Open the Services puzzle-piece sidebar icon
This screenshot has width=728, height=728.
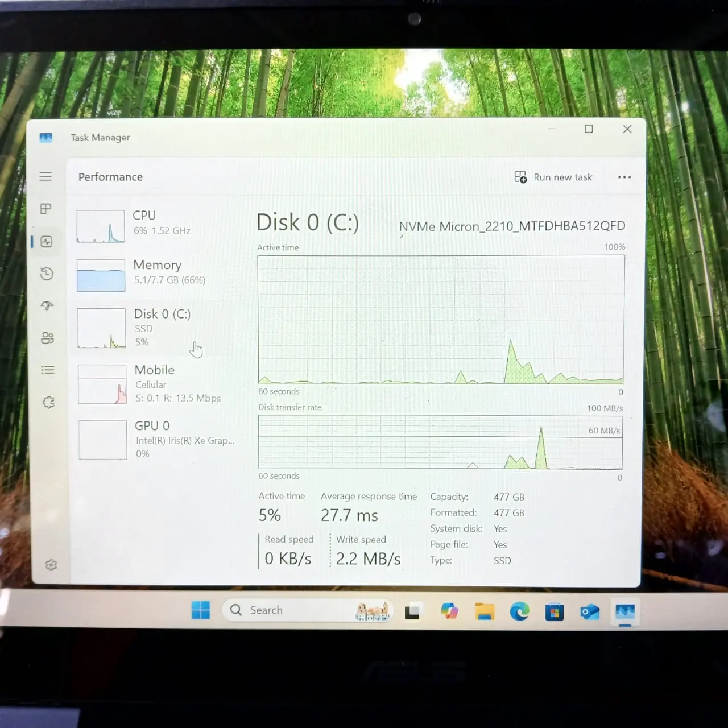[48, 403]
